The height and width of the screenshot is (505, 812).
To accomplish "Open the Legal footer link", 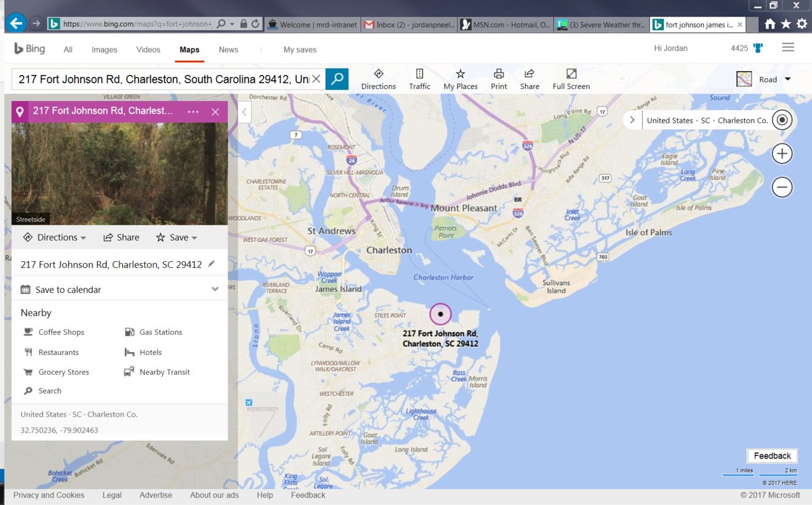I will (112, 495).
